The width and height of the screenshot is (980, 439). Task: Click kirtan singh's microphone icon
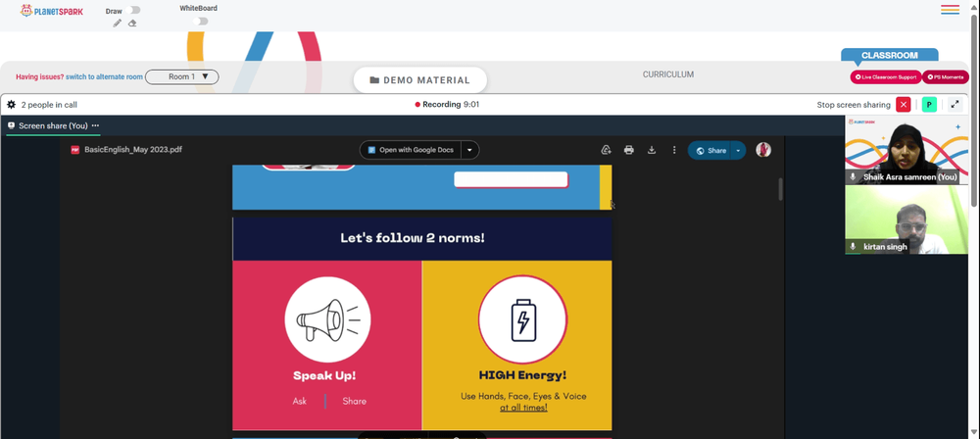(853, 247)
